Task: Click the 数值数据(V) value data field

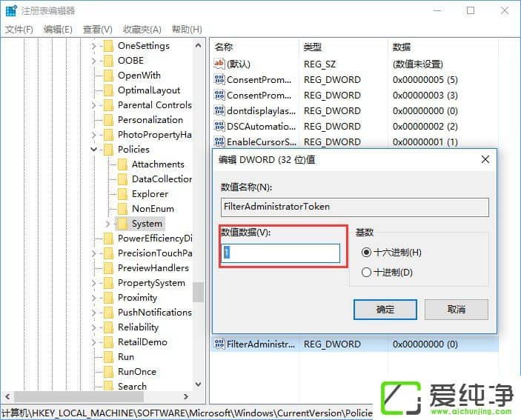Action: tap(281, 253)
